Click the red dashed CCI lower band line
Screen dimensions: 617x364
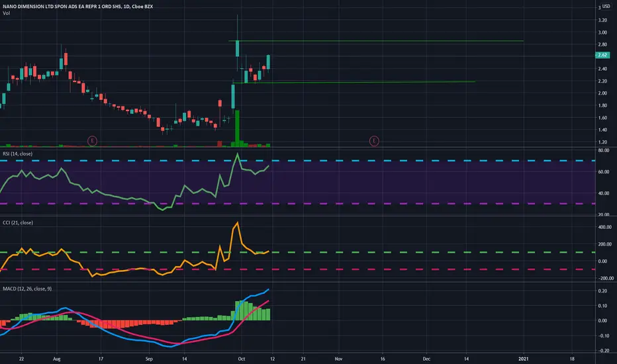click(297, 269)
